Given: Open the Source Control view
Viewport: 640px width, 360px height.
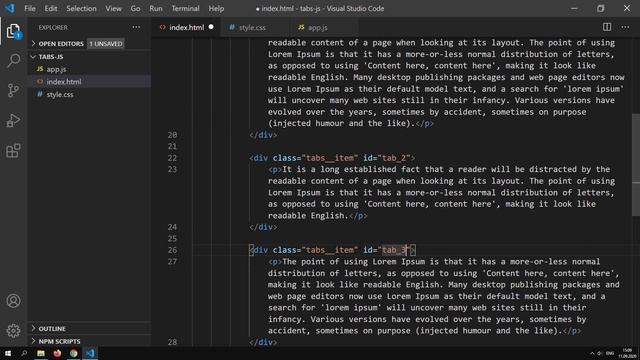Looking at the screenshot, I should pyautogui.click(x=13, y=90).
